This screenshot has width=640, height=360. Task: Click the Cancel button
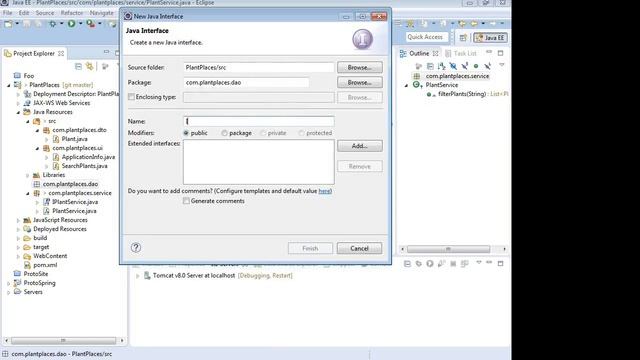(x=359, y=248)
